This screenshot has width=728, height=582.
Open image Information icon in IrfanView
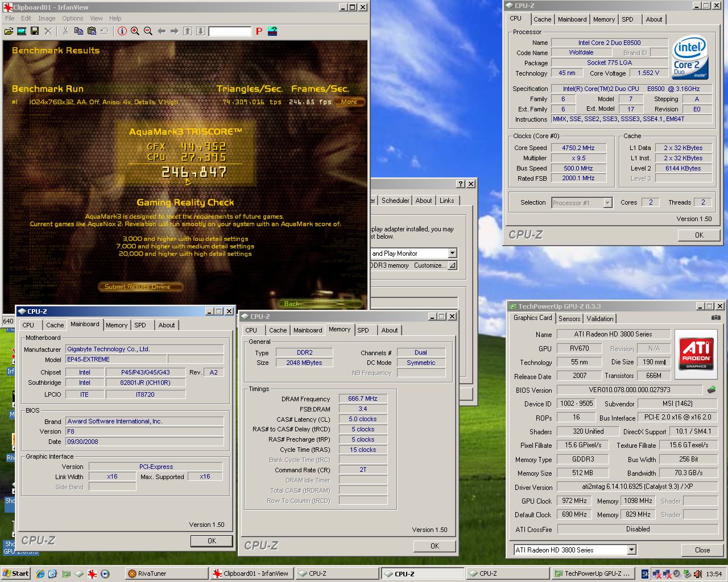(x=122, y=31)
